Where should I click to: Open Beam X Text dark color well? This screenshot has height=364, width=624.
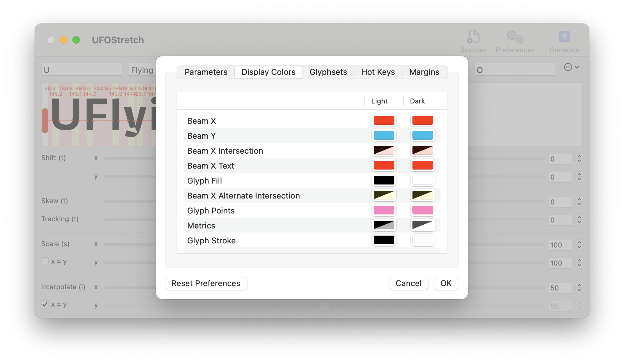[x=423, y=165]
